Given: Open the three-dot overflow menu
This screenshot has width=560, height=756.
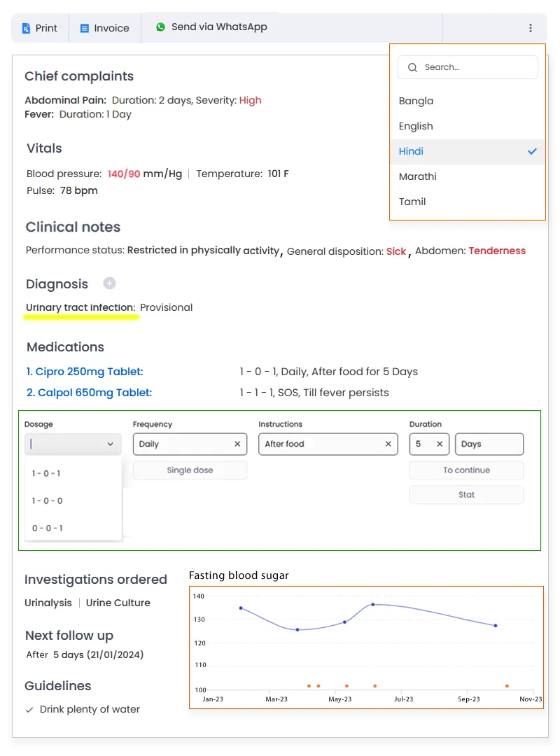Looking at the screenshot, I should (x=530, y=27).
